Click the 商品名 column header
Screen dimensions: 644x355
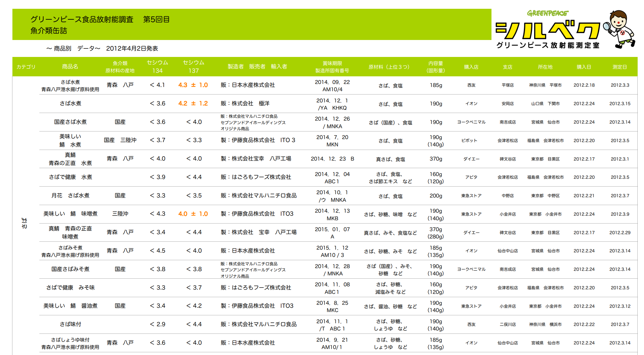click(70, 67)
